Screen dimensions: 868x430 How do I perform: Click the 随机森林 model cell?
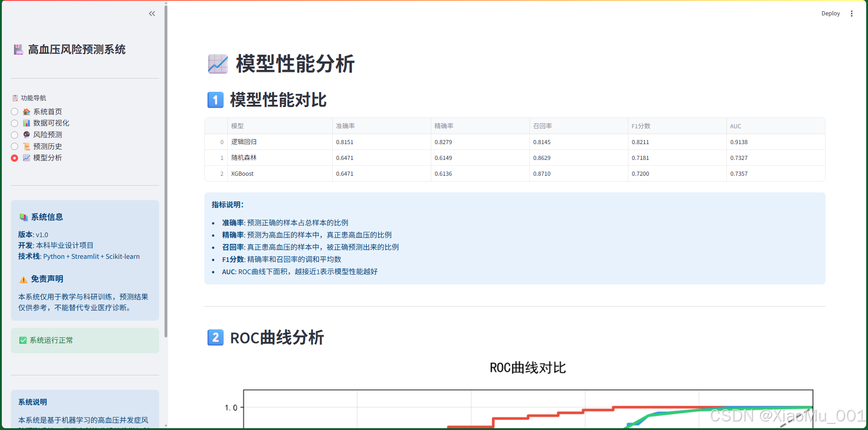point(280,158)
